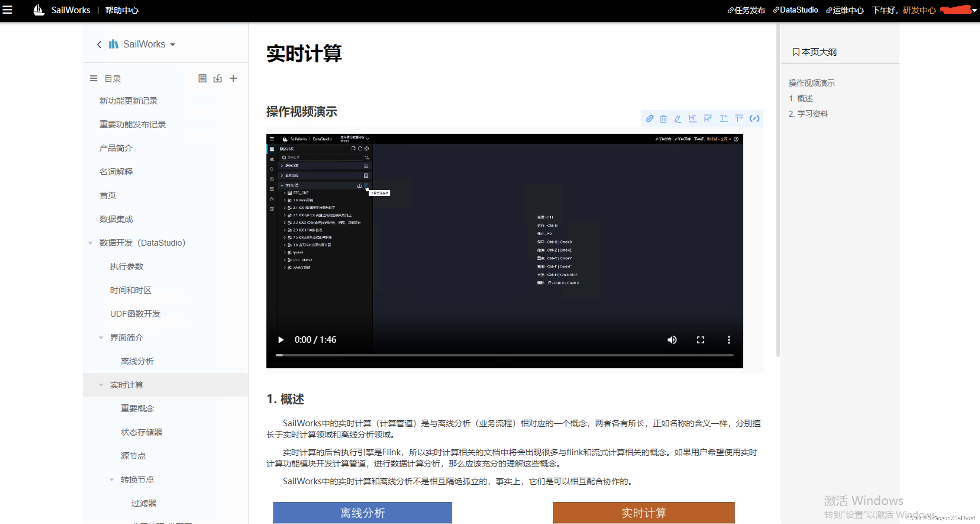980x524 pixels.
Task: Open 运维中心 link in top bar
Action: point(844,10)
